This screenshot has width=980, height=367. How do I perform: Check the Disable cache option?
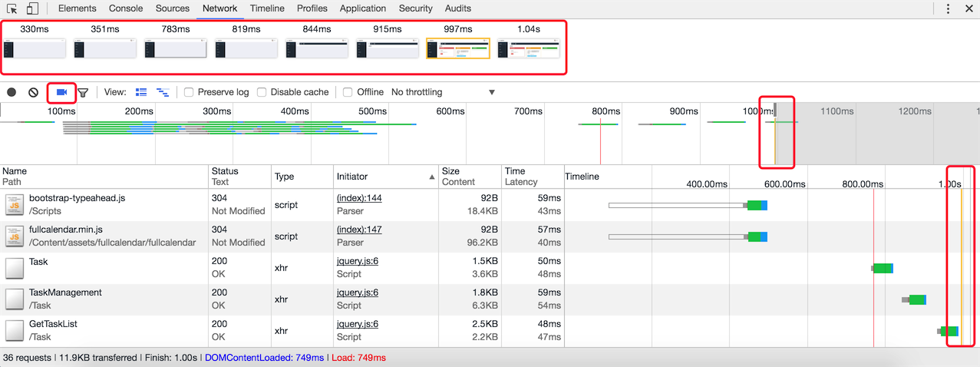262,92
